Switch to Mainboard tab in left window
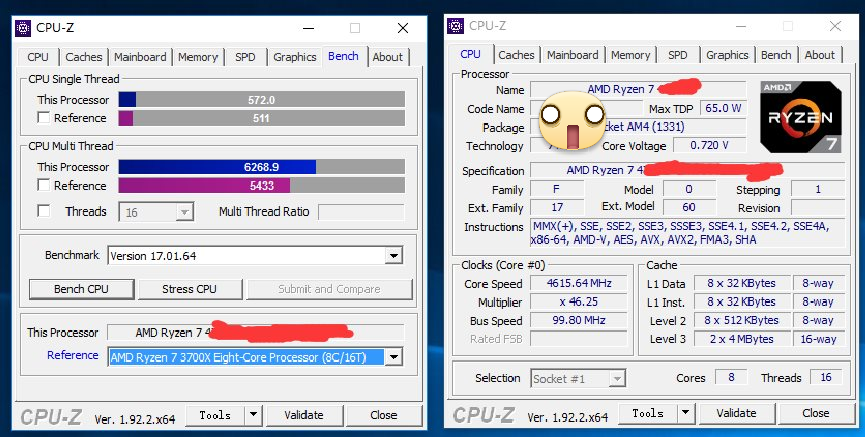865x437 pixels. (140, 57)
